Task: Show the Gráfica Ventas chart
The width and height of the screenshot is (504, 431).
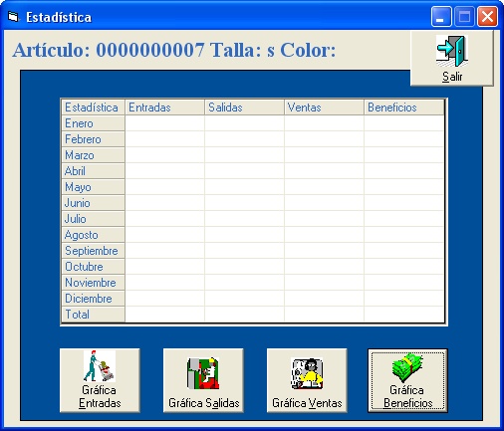Action: (x=307, y=380)
